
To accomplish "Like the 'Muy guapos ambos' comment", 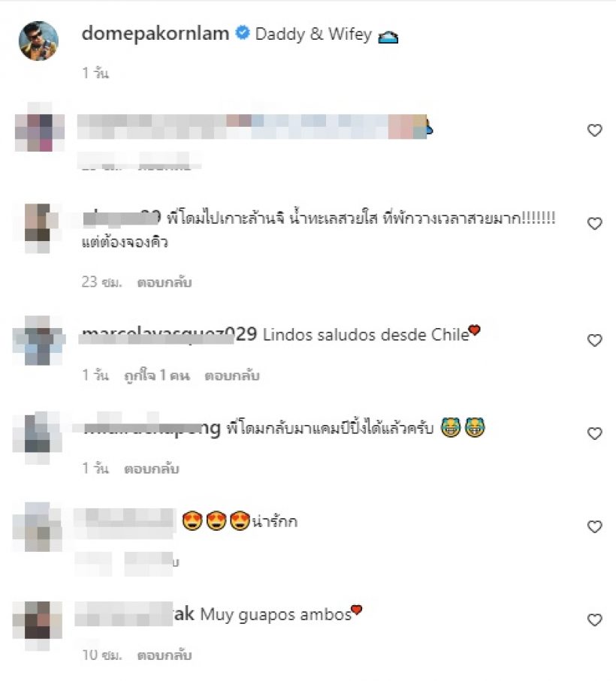I will click(594, 619).
